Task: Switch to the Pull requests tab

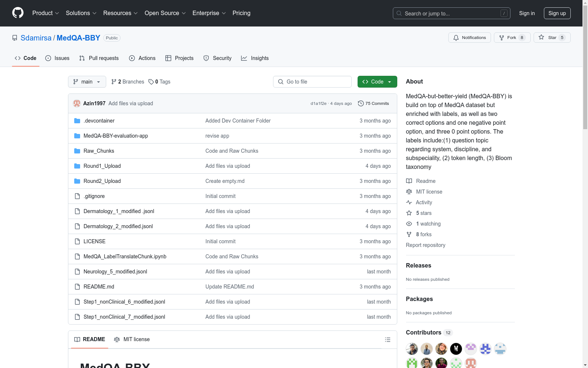Action: tap(99, 58)
